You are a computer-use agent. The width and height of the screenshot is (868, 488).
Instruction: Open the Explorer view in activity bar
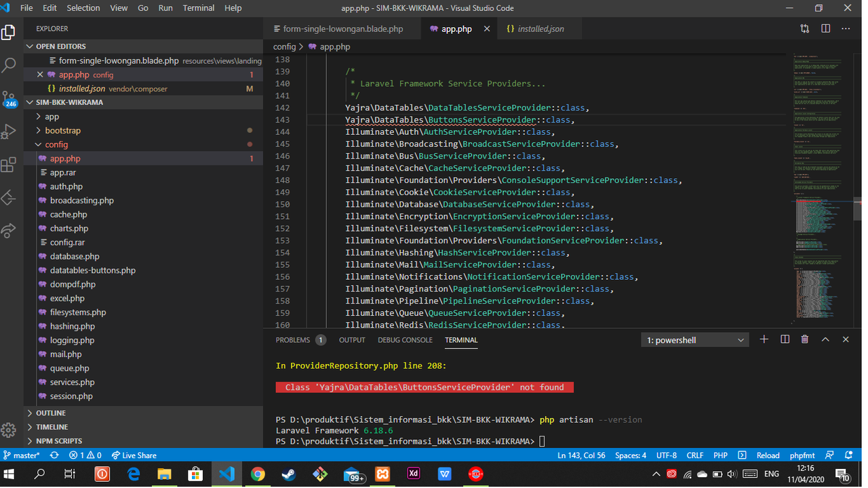pos(9,32)
